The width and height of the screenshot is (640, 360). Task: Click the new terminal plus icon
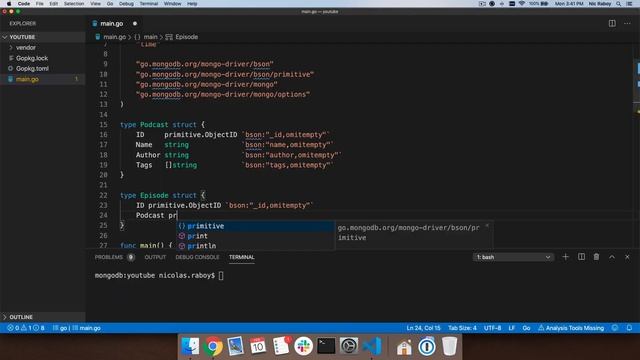click(565, 257)
